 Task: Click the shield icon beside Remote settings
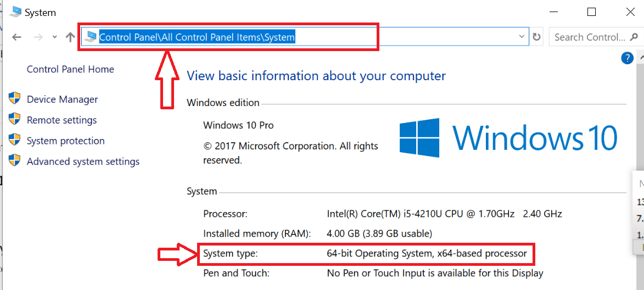(x=14, y=119)
